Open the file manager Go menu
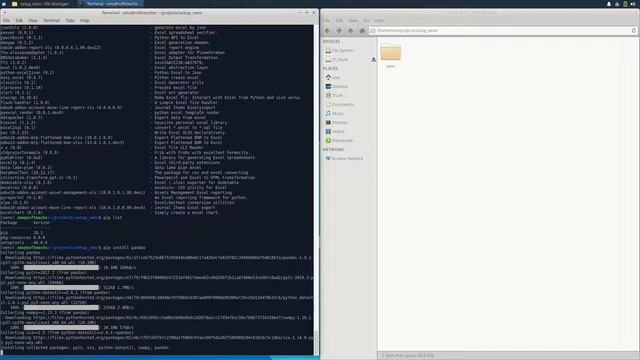The height and width of the screenshot is (360, 640). tap(366, 20)
